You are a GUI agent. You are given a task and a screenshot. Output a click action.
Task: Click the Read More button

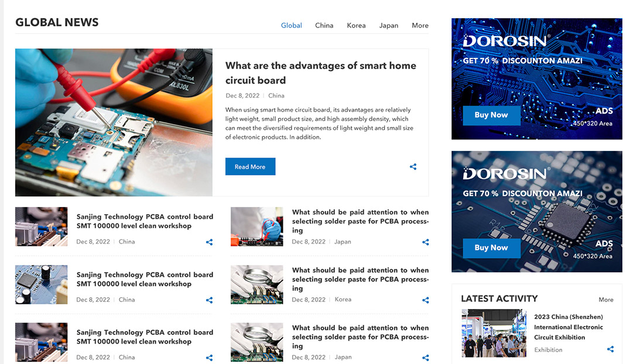[x=250, y=167]
